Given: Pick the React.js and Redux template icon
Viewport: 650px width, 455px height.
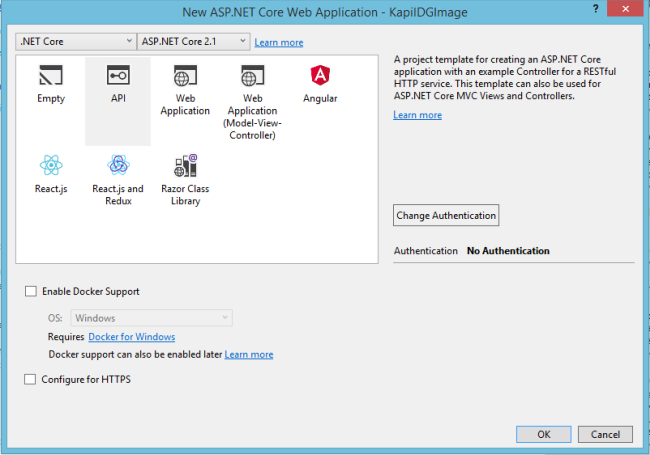Looking at the screenshot, I should pos(118,165).
